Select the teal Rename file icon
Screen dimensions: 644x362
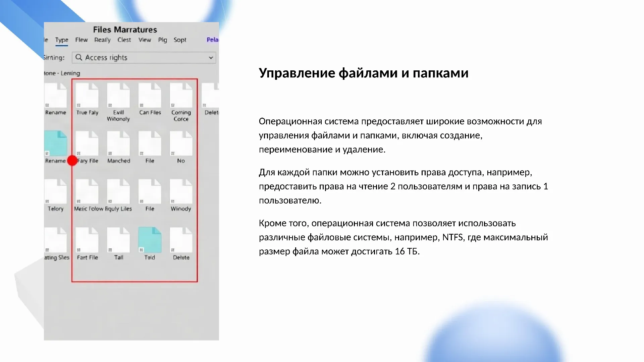(x=56, y=144)
